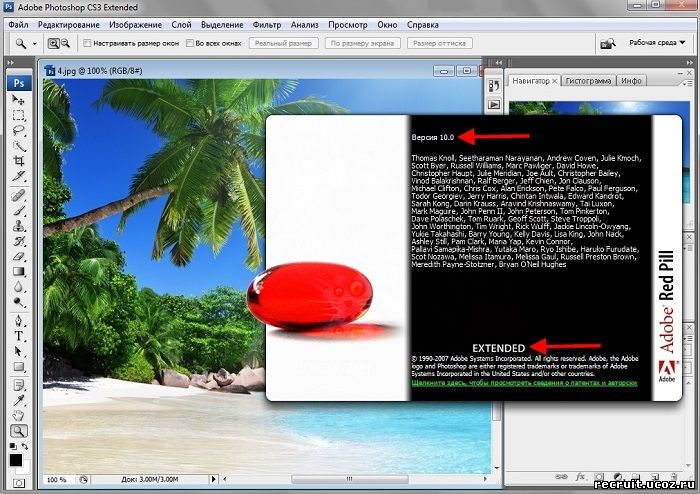
Task: Open the 'Анализ' menu
Action: pos(304,25)
